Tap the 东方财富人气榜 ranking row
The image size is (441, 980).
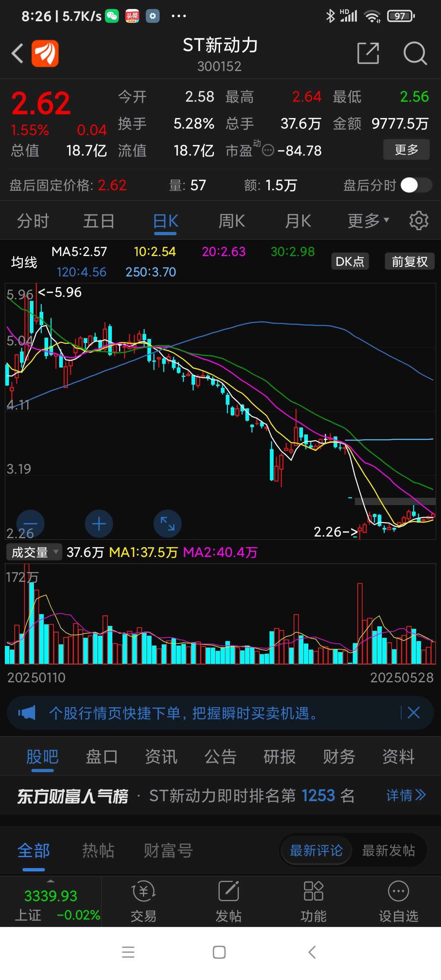(220, 795)
